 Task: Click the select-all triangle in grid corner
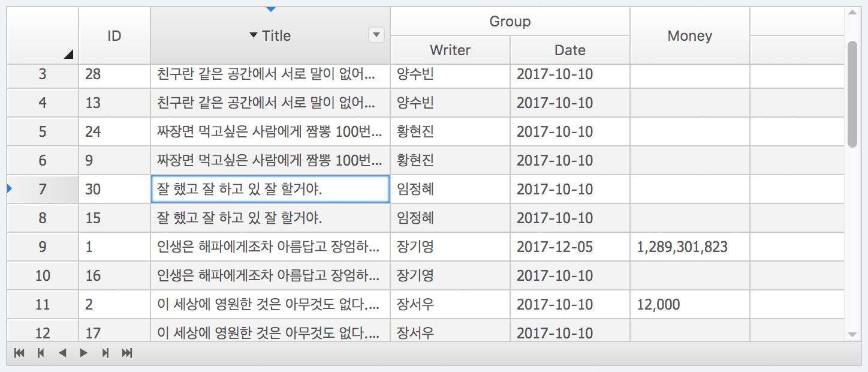point(68,55)
